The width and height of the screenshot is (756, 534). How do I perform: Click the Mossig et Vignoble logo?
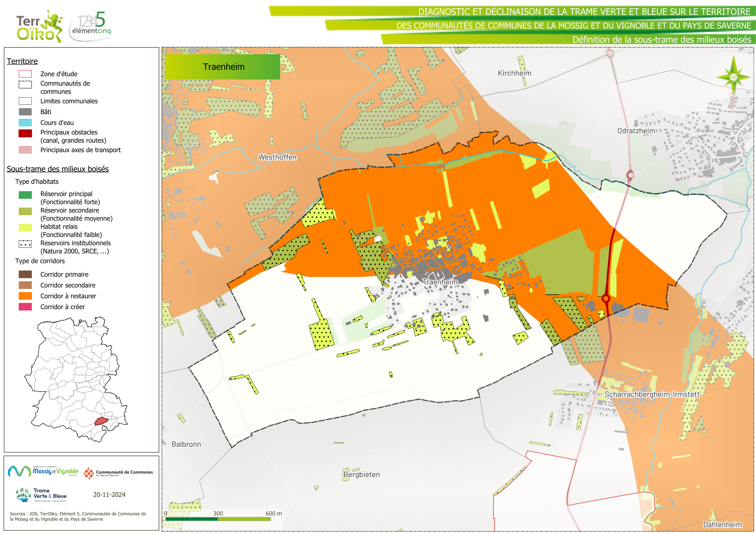pos(43,471)
